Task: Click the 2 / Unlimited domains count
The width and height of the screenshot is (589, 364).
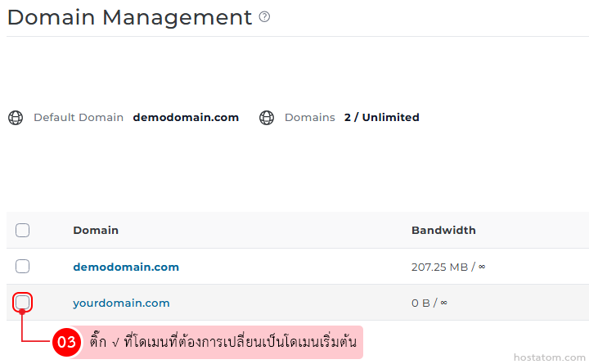Action: pos(381,118)
